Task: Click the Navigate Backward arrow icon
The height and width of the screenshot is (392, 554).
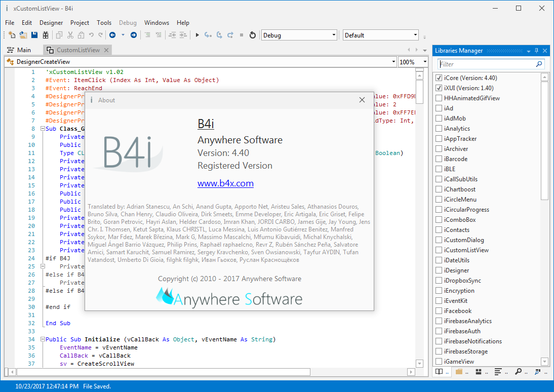Action: 112,35
